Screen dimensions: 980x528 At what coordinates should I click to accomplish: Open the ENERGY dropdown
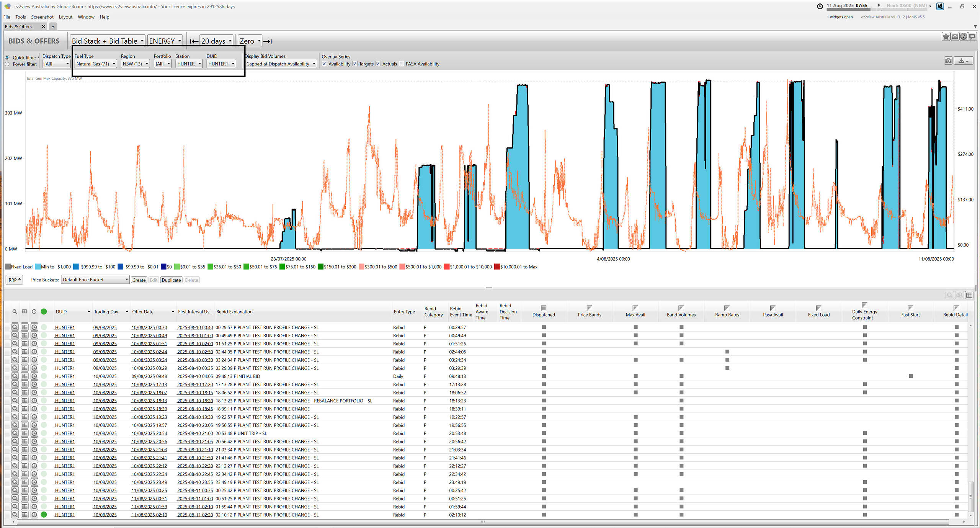coord(165,41)
